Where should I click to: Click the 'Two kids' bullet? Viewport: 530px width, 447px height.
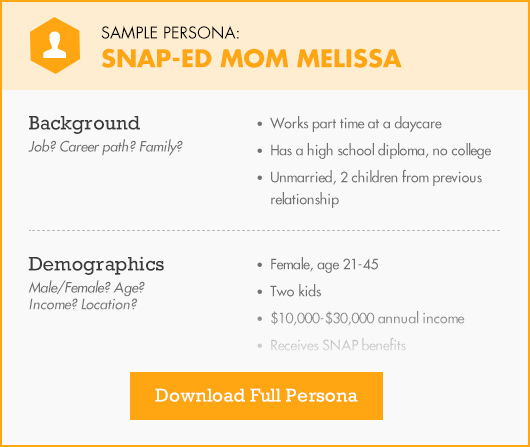295,291
